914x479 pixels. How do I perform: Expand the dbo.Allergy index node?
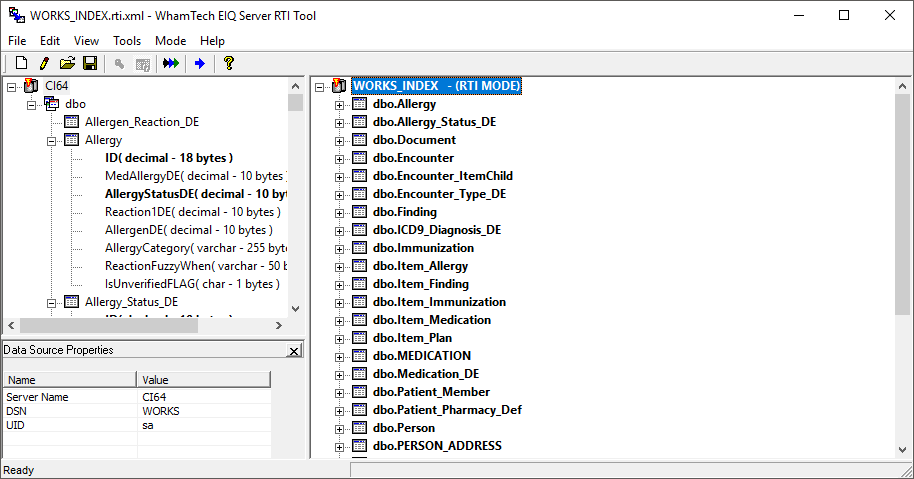(x=339, y=105)
